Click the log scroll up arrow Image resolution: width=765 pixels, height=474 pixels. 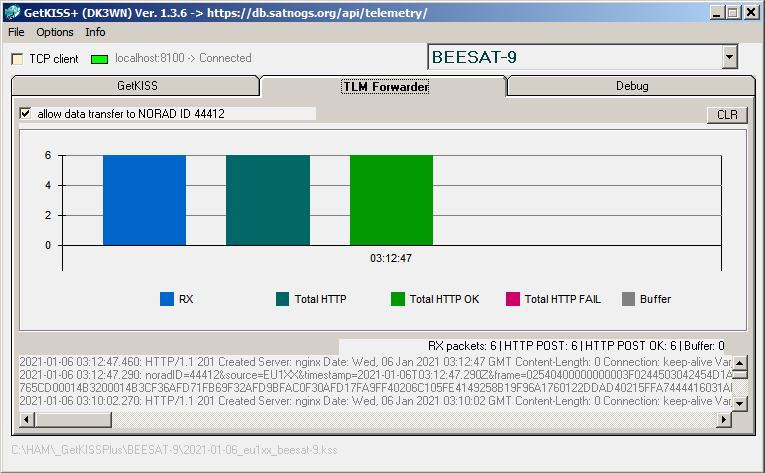pos(740,363)
